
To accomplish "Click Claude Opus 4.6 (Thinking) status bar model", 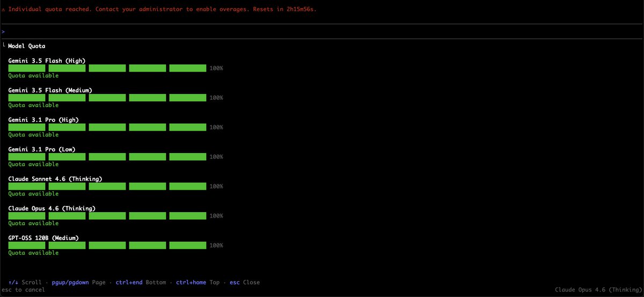I will tap(598, 290).
